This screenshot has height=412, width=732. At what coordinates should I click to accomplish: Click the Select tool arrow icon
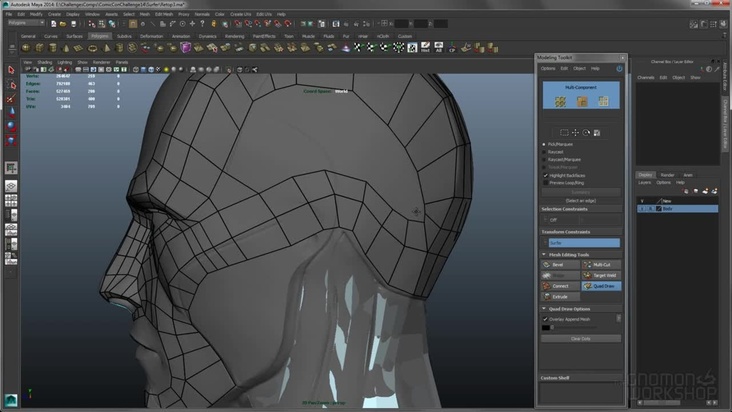point(11,71)
